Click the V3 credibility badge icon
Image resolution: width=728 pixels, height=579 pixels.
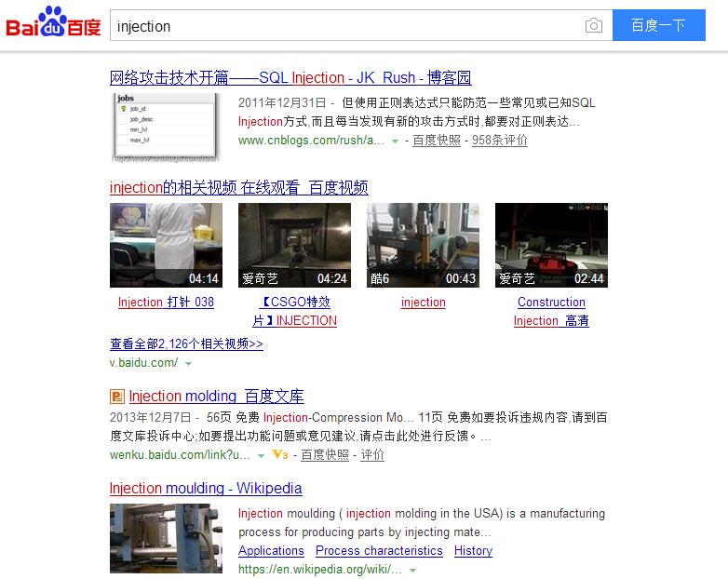click(x=279, y=455)
